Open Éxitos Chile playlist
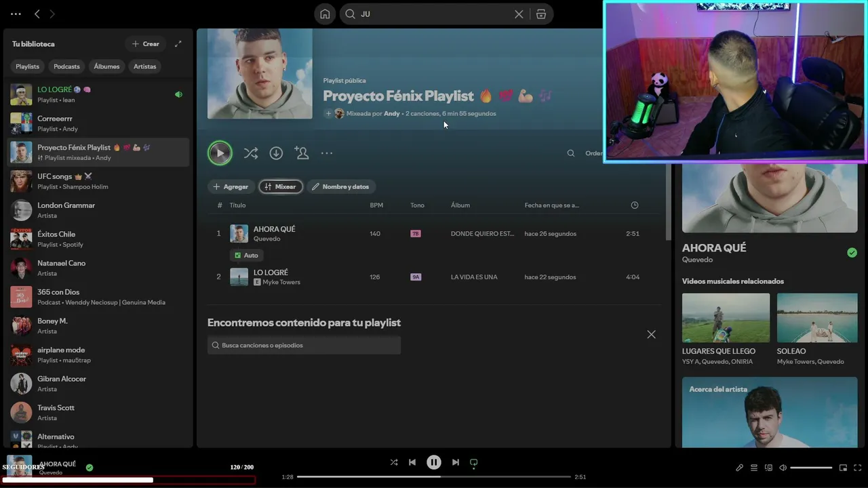 tap(98, 239)
